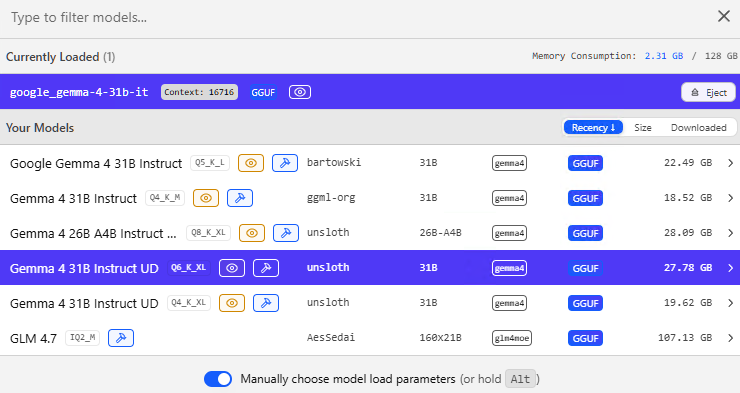The image size is (740, 393).
Task: Sort models by Size
Action: pyautogui.click(x=643, y=127)
